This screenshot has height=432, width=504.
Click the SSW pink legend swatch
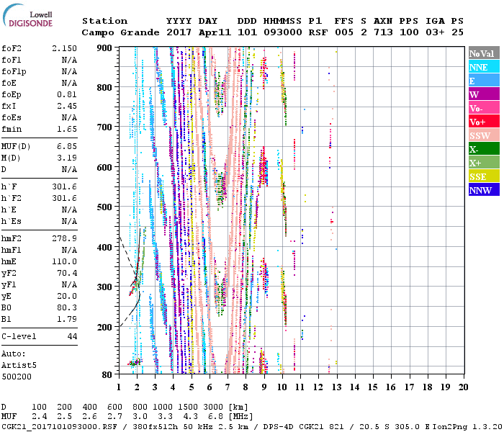[482, 135]
